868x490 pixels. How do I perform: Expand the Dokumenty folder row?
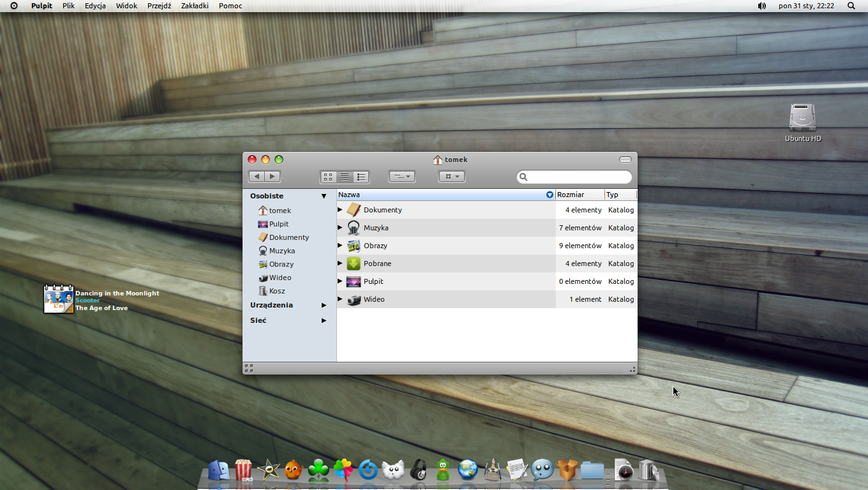(x=340, y=210)
